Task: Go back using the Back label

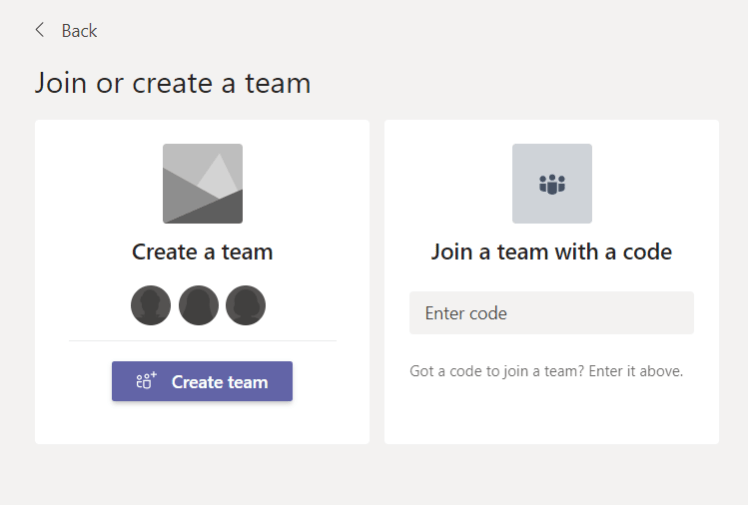Action: 79,31
